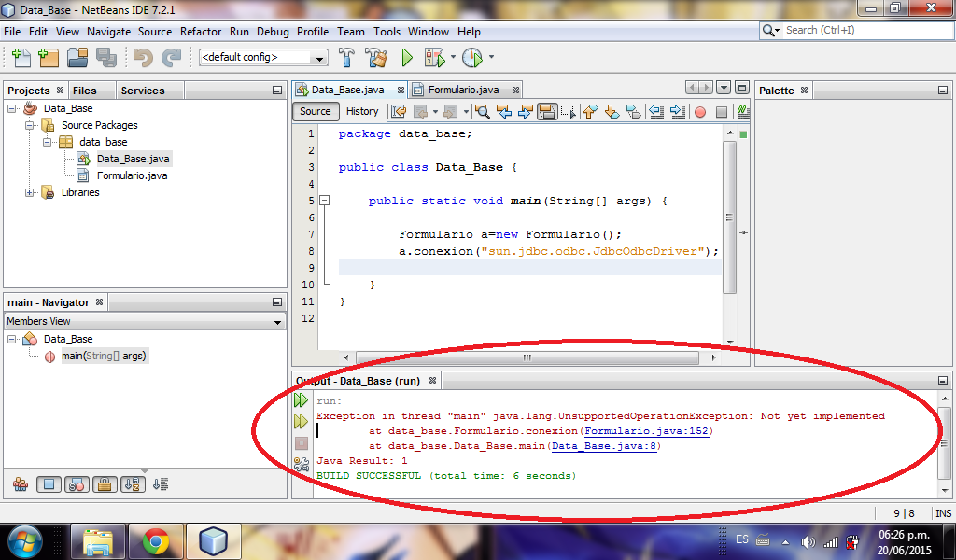Profile the project using the clock icon
This screenshot has width=956, height=560.
(471, 57)
